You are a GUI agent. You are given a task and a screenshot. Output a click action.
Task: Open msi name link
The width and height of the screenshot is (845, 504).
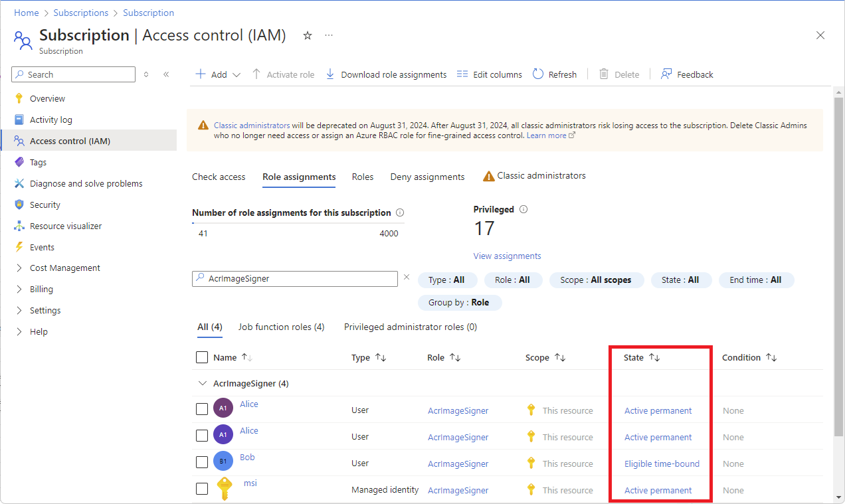pyautogui.click(x=250, y=483)
